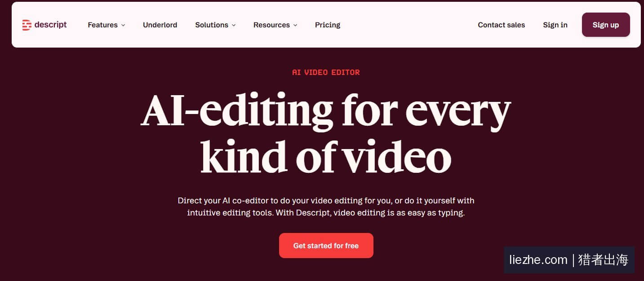Click the paragraph starting with Direct your AI co-editor
This screenshot has width=644, height=281.
click(326, 206)
